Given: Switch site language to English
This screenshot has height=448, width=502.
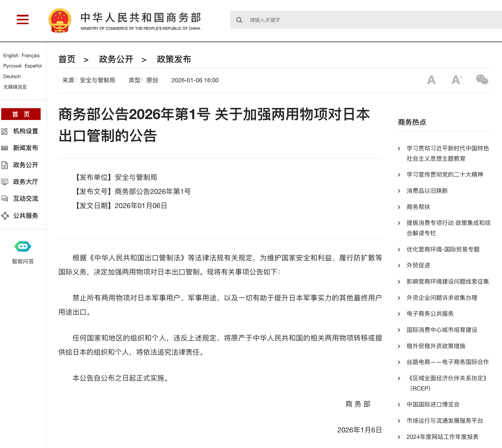Looking at the screenshot, I should (x=10, y=55).
